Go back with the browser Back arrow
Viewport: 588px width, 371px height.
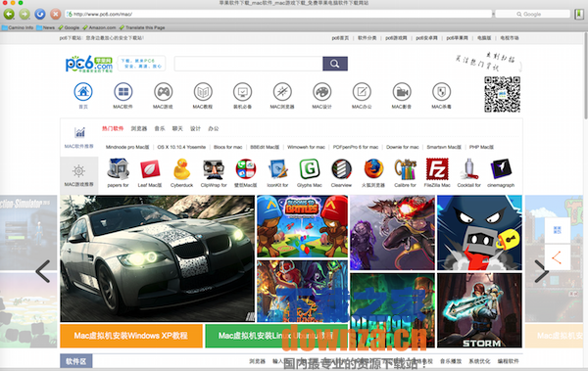(x=9, y=15)
